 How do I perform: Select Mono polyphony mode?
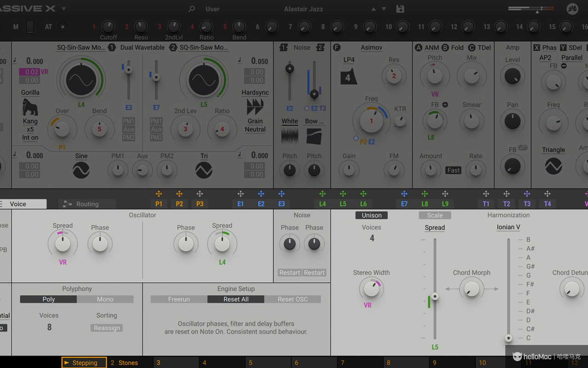point(105,299)
